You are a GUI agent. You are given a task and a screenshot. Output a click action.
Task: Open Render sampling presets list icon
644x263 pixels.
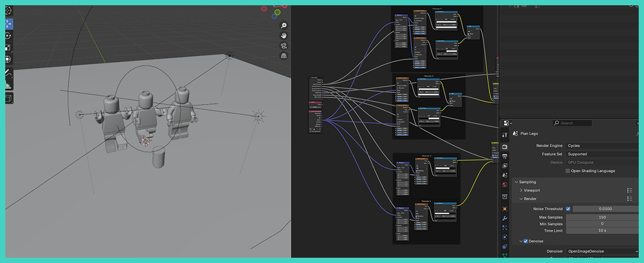click(x=629, y=199)
